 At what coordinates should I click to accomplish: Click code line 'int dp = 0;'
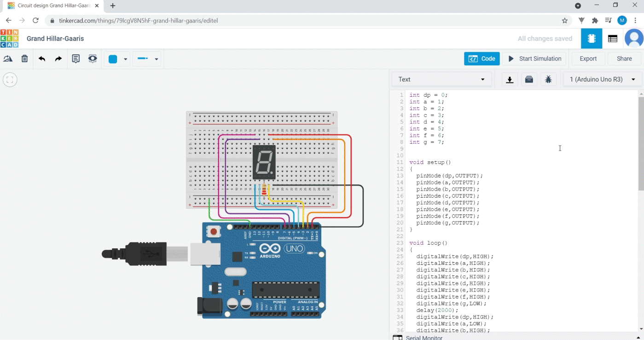[428, 95]
